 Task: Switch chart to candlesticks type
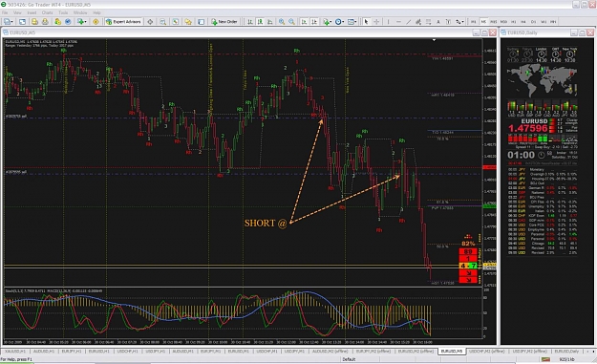(x=260, y=22)
